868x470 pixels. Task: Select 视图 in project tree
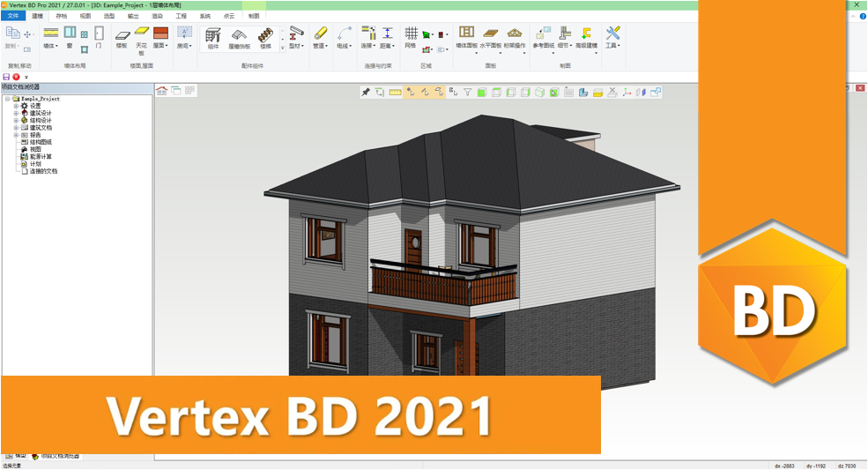pos(35,149)
